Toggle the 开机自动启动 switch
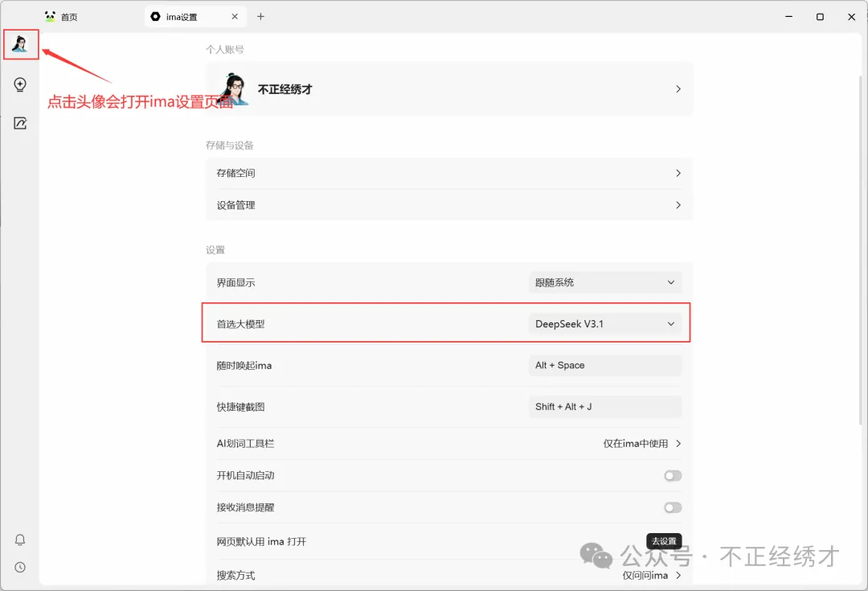Screen dimensions: 868x591 673,476
